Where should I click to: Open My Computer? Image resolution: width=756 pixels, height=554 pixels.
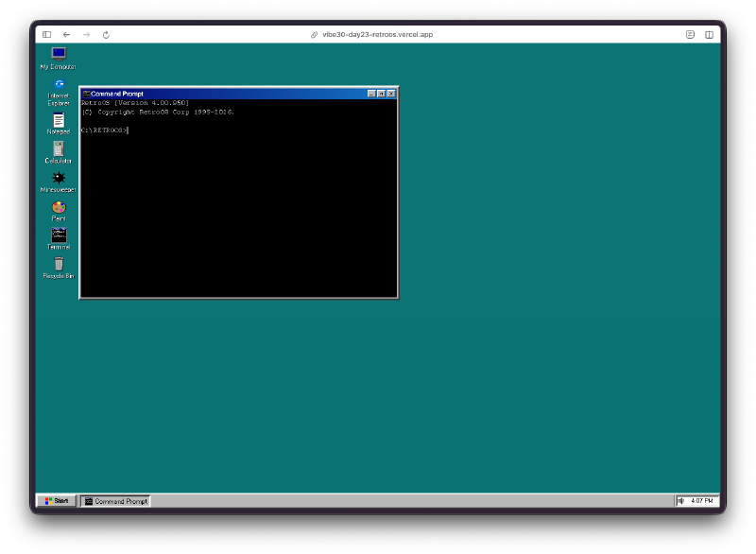58,55
